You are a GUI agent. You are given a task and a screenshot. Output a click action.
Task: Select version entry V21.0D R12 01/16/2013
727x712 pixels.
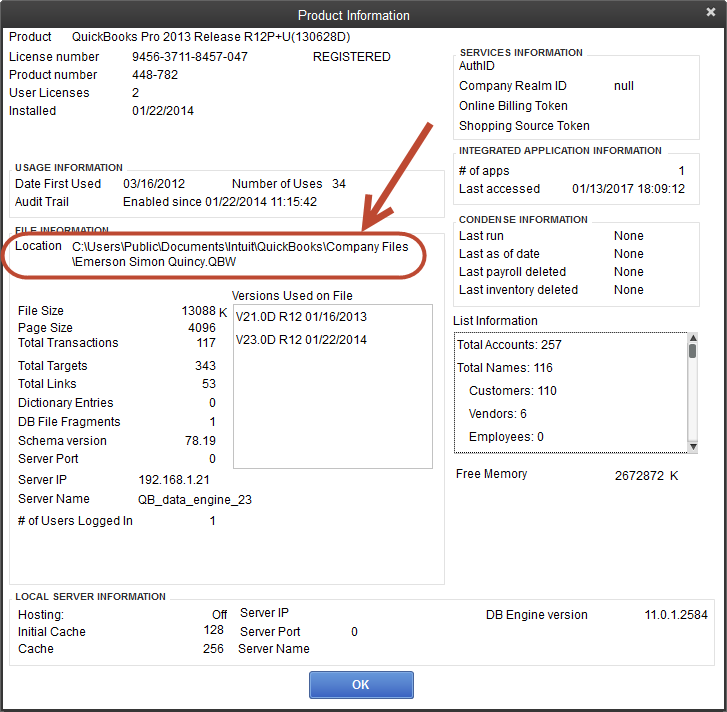tap(301, 317)
